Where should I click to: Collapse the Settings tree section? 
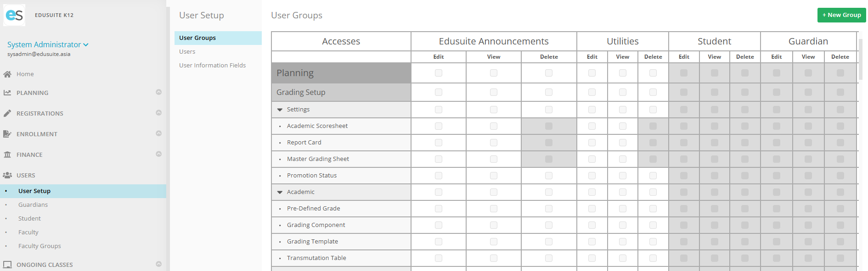280,110
